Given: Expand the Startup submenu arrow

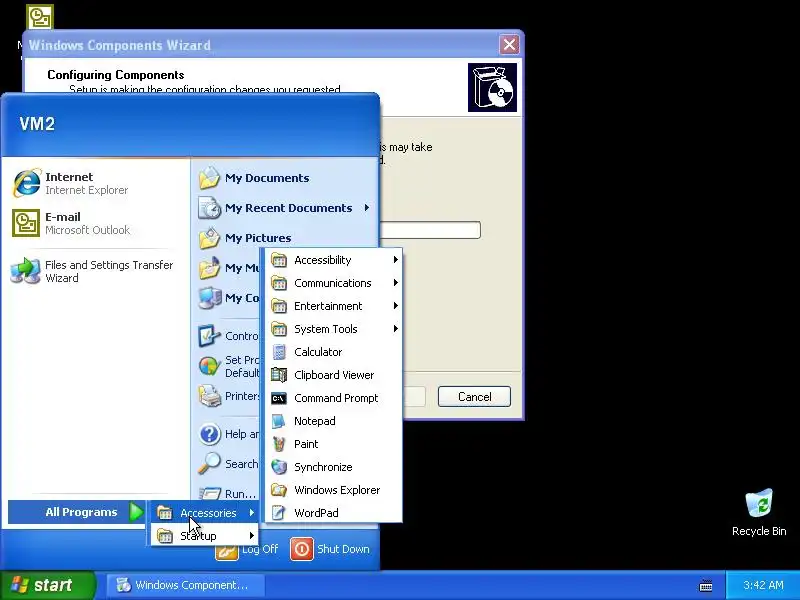Looking at the screenshot, I should pyautogui.click(x=252, y=536).
